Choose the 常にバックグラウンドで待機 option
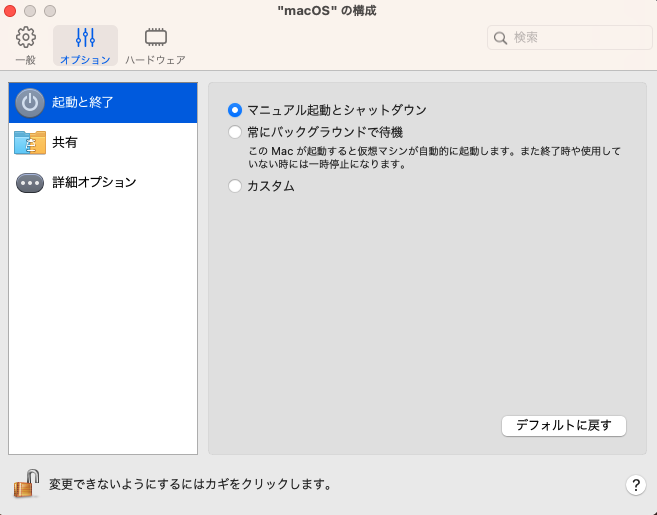657x515 pixels. tap(235, 132)
